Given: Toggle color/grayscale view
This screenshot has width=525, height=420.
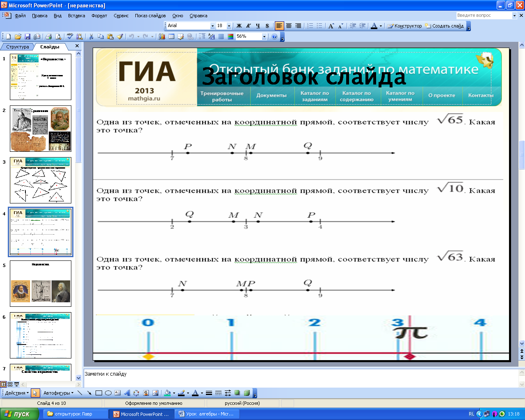Looking at the screenshot, I should click(x=231, y=37).
